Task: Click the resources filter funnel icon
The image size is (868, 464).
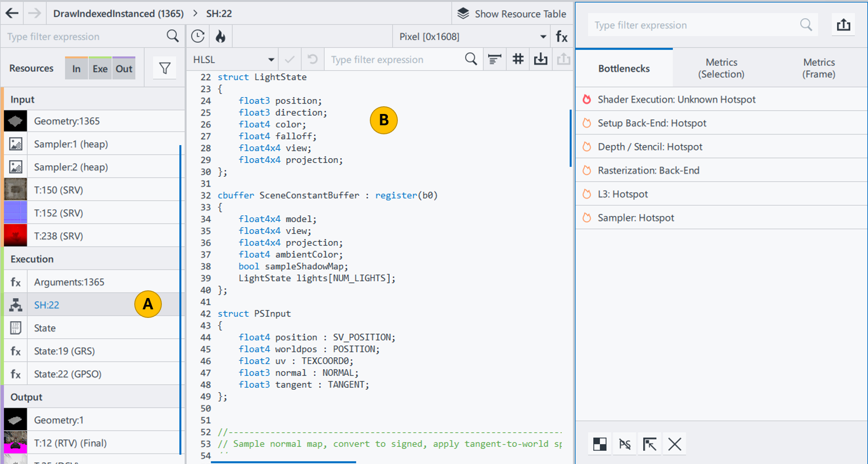Action: pyautogui.click(x=165, y=68)
